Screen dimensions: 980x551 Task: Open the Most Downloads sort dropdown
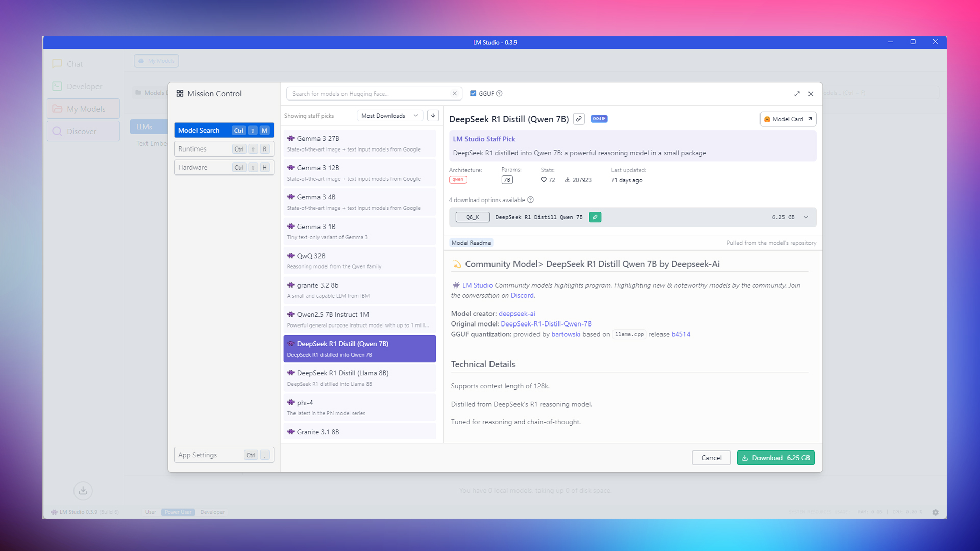[389, 116]
